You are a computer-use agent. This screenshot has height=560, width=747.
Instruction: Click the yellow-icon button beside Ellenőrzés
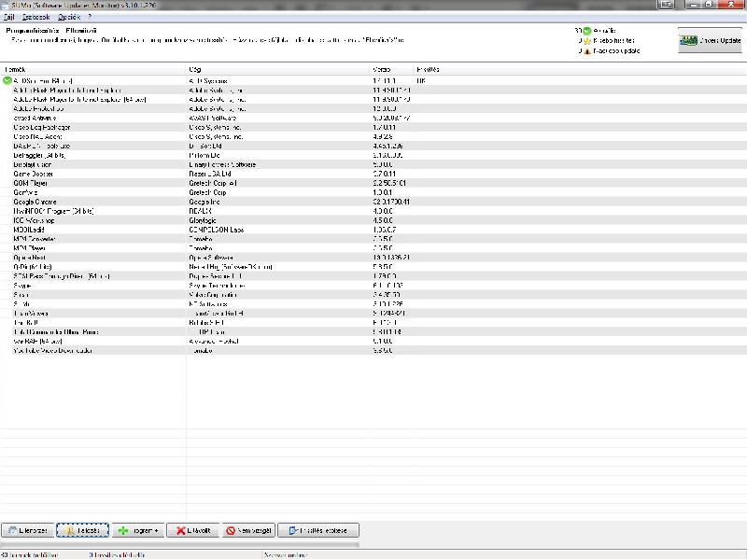(x=83, y=530)
